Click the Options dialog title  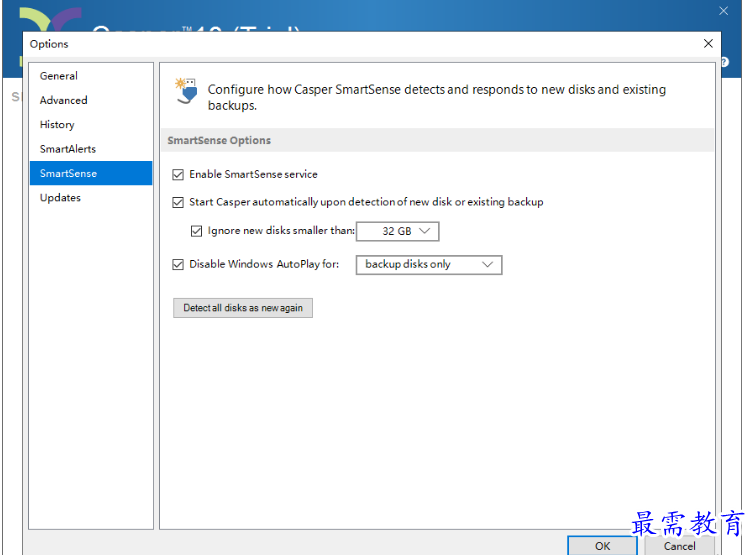(x=49, y=44)
